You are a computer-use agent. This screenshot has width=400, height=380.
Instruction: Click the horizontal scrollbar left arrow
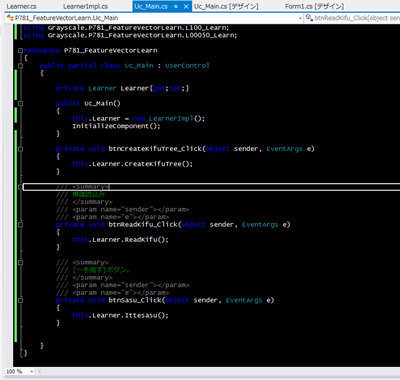point(39,371)
